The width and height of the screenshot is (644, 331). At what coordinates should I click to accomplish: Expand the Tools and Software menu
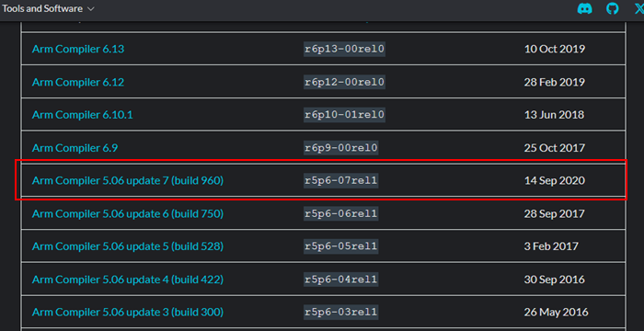coord(49,8)
